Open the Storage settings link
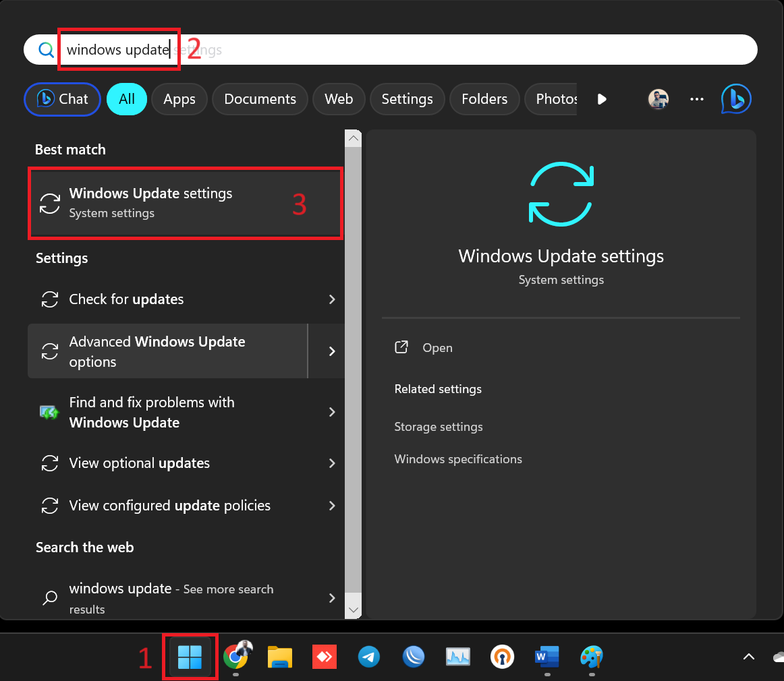The image size is (784, 681). pos(439,427)
